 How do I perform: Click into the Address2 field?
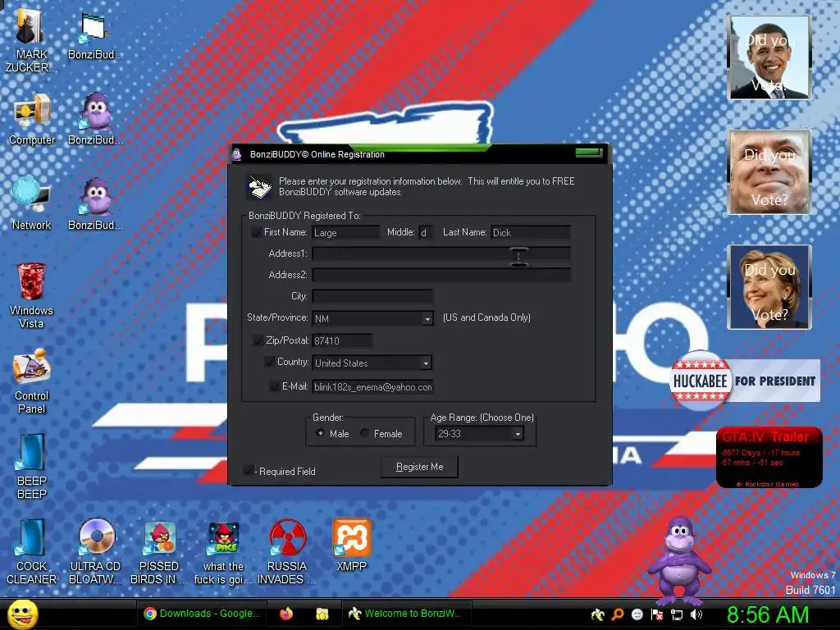[441, 275]
